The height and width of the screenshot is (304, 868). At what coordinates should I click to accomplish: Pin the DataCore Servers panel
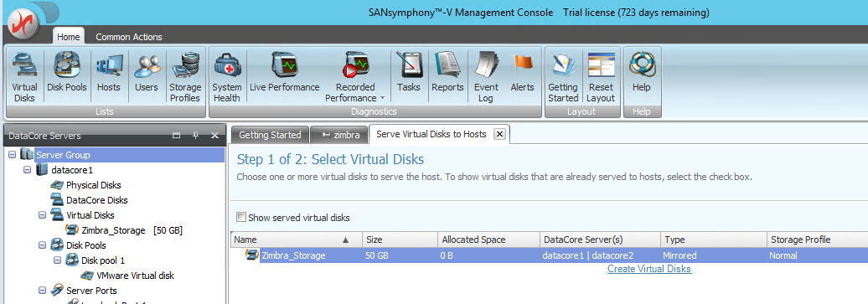click(195, 136)
